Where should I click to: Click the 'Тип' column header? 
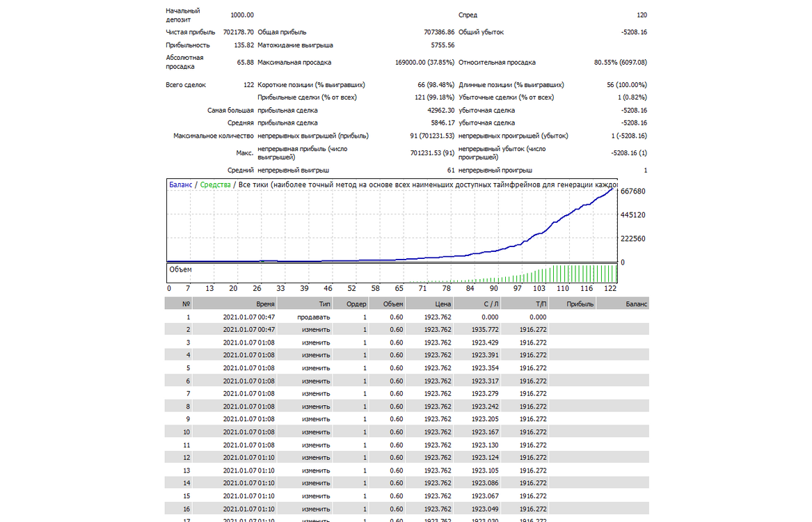click(x=305, y=304)
